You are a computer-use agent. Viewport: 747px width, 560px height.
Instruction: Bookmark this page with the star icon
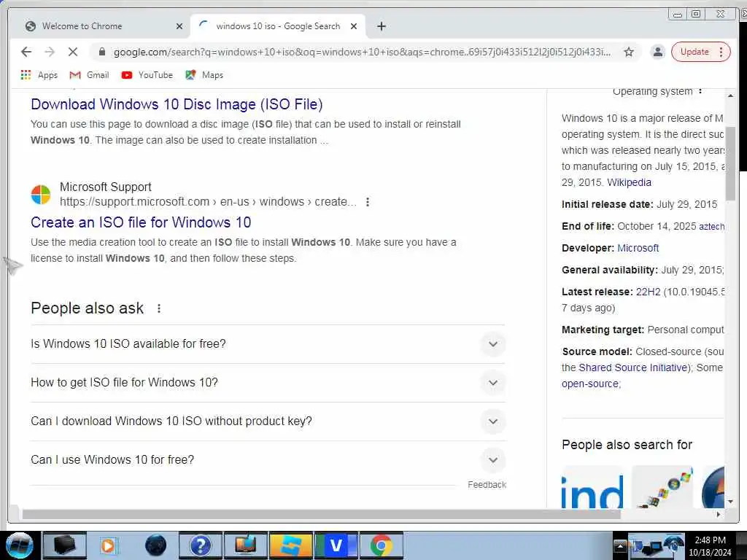629,52
